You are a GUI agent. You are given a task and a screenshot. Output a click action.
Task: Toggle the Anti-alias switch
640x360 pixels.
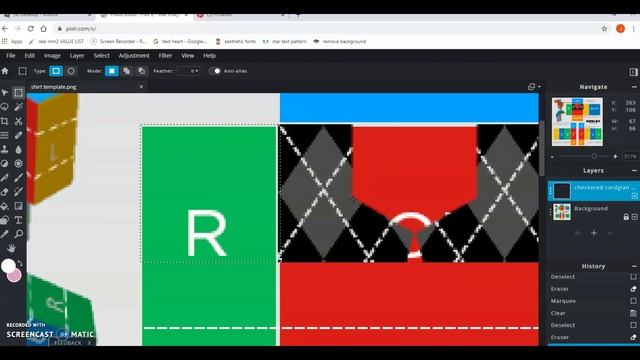tap(215, 71)
